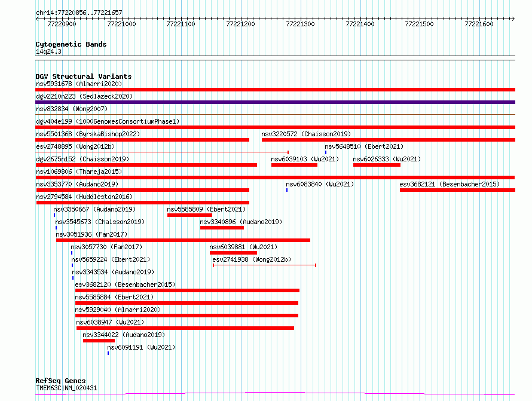Open the nsv6038947 (Wu2021) label

(x=110, y=322)
